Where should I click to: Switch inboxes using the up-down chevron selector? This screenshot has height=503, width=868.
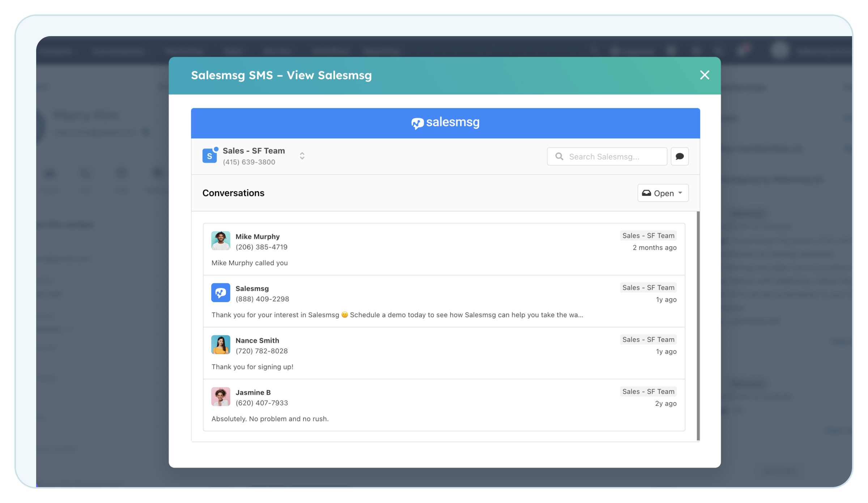[302, 156]
